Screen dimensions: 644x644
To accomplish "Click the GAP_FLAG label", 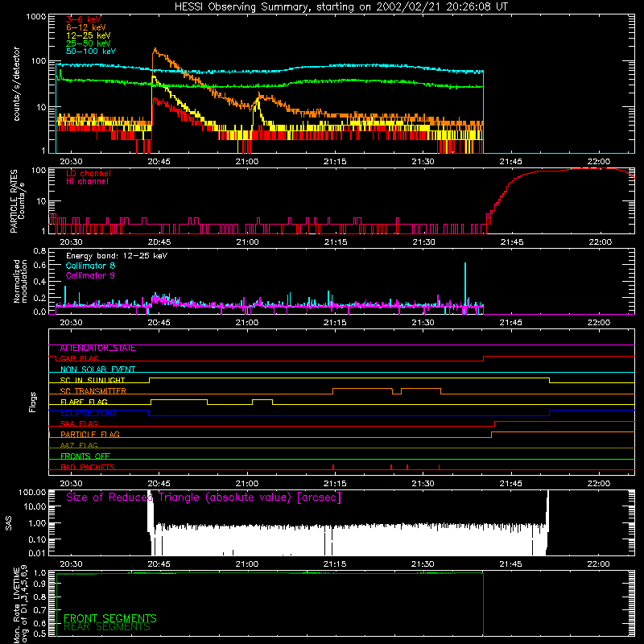I will point(79,358).
